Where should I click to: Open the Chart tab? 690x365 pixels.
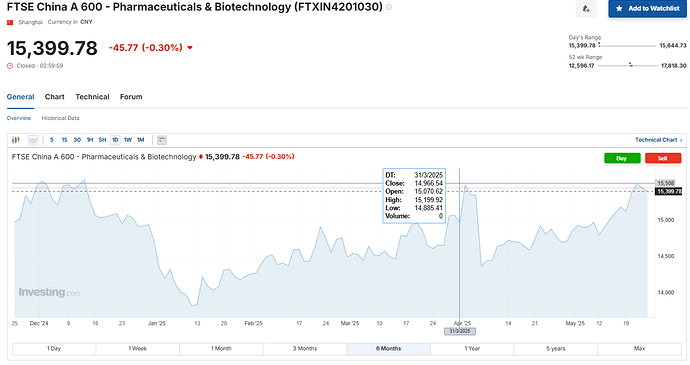(x=55, y=97)
